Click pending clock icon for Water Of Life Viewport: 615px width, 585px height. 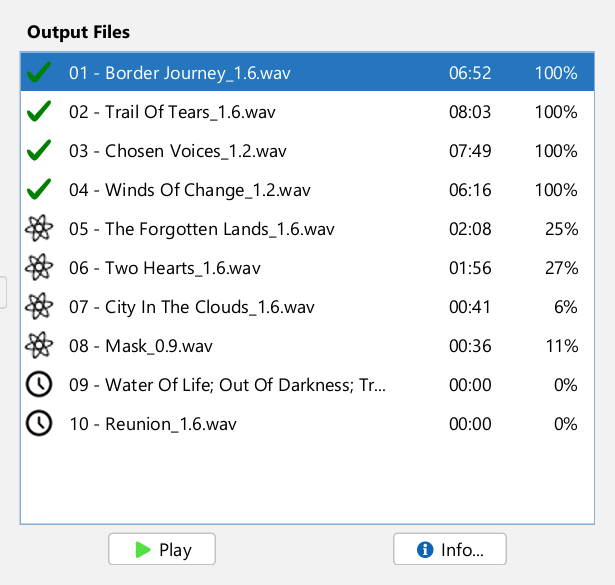click(39, 385)
